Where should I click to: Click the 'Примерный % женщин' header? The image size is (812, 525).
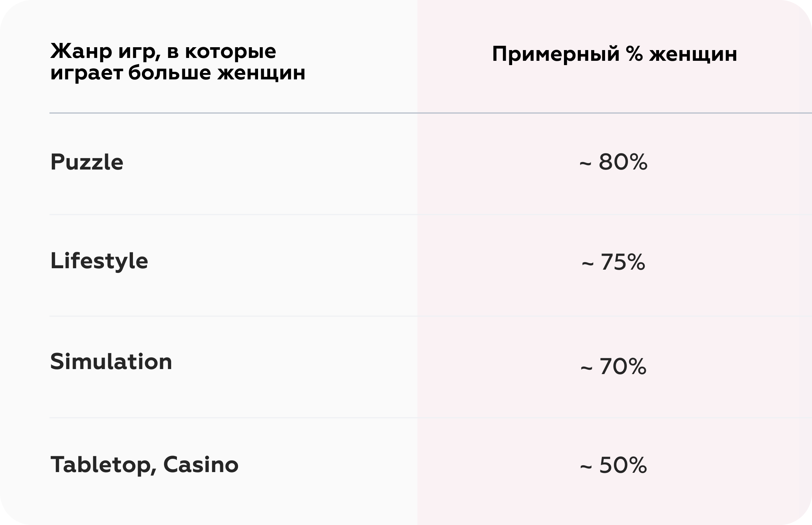pos(614,54)
